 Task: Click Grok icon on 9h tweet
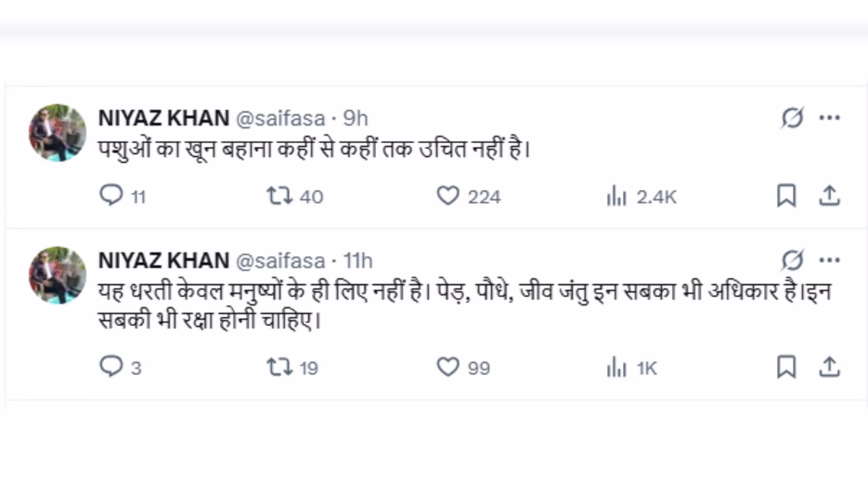[x=792, y=118]
